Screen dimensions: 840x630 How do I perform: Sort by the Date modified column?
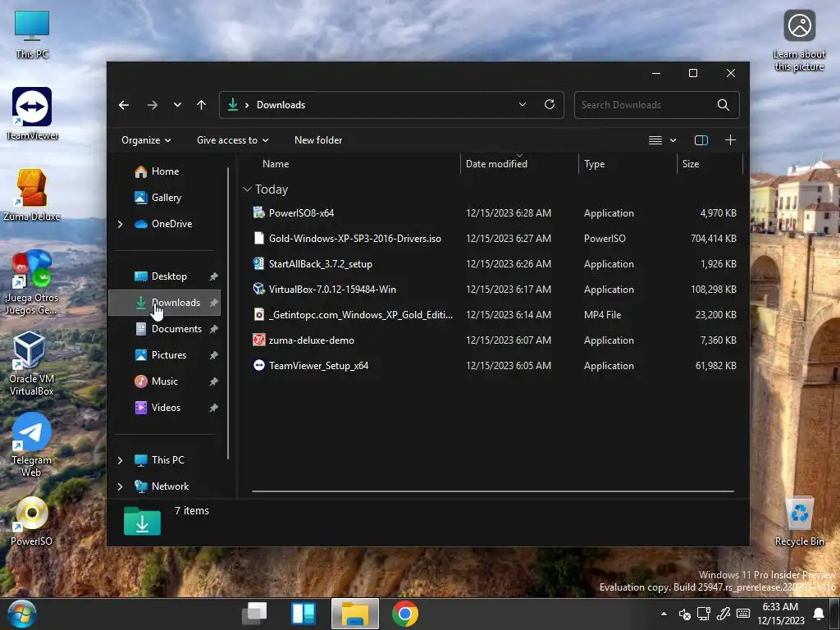pyautogui.click(x=496, y=164)
